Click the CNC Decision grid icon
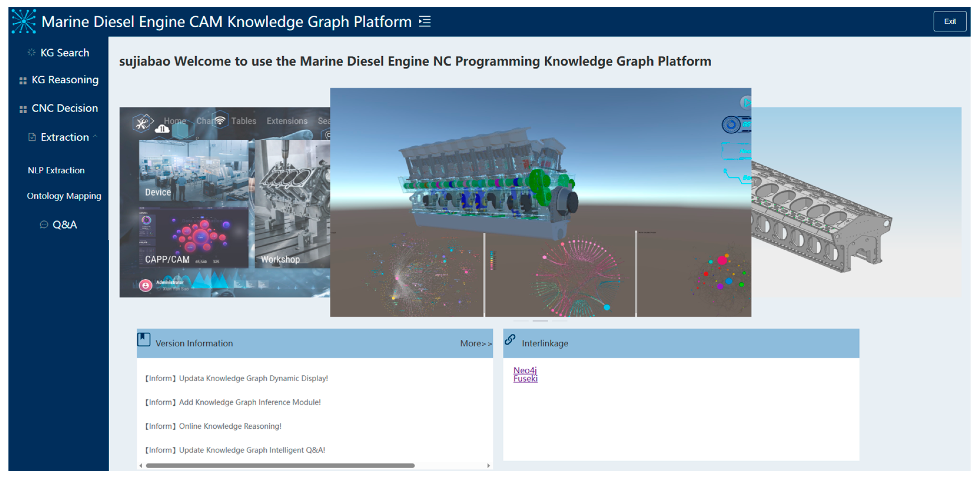This screenshot has height=481, width=980. 23,109
